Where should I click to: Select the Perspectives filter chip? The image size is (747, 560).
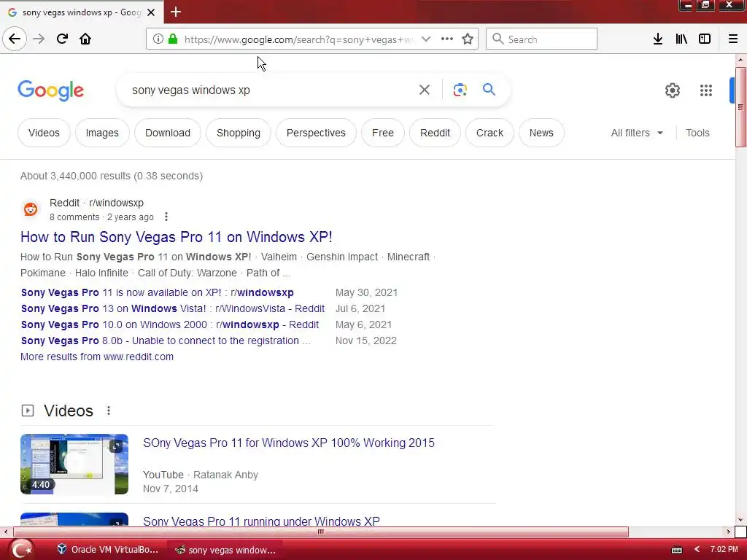(x=316, y=133)
